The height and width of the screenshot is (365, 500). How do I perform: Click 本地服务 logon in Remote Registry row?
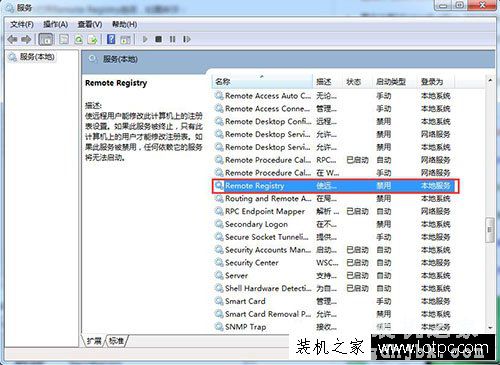436,186
